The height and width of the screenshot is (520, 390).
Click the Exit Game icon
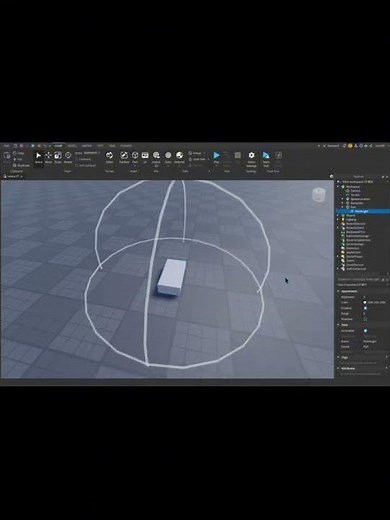coord(278,155)
